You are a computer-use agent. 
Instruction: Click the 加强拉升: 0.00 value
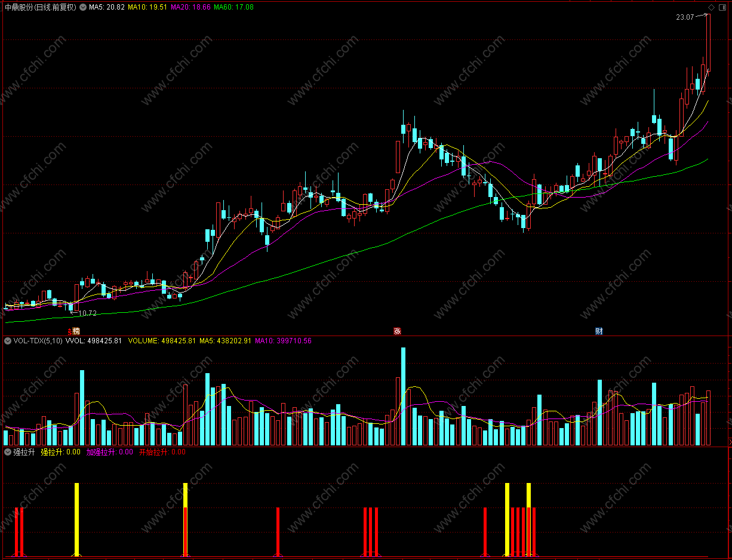coord(109,452)
